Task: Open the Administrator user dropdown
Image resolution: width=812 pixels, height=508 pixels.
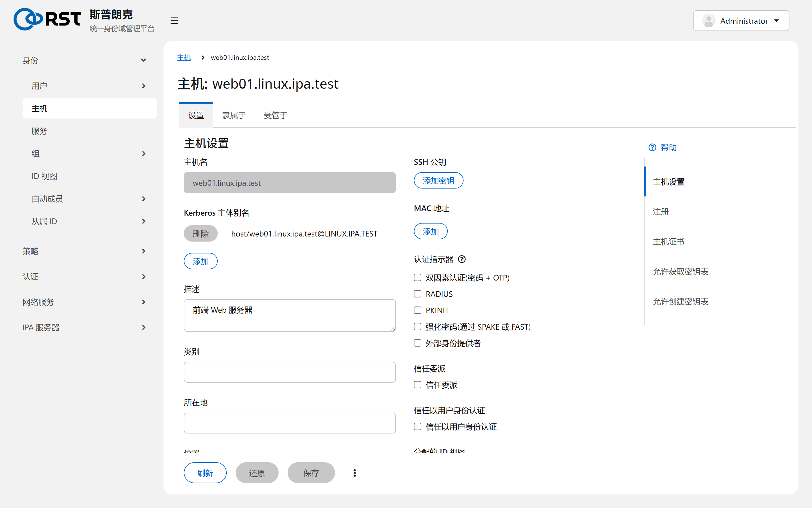Action: (x=741, y=21)
